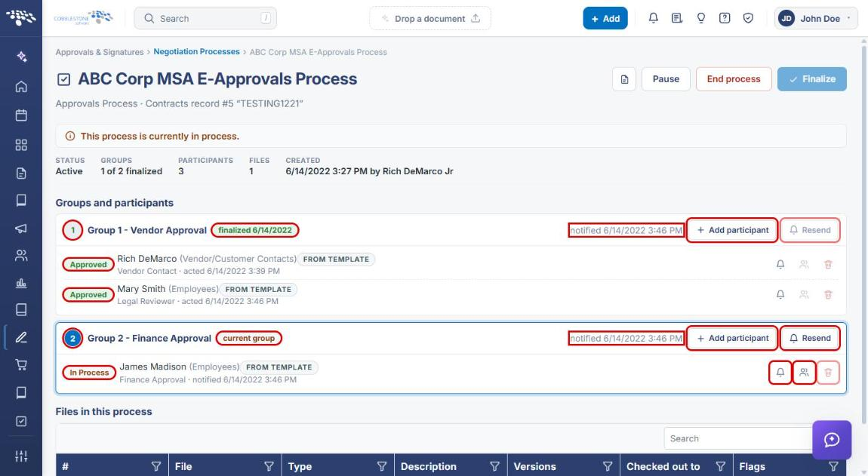Open filter on Checked out to column

point(721,467)
